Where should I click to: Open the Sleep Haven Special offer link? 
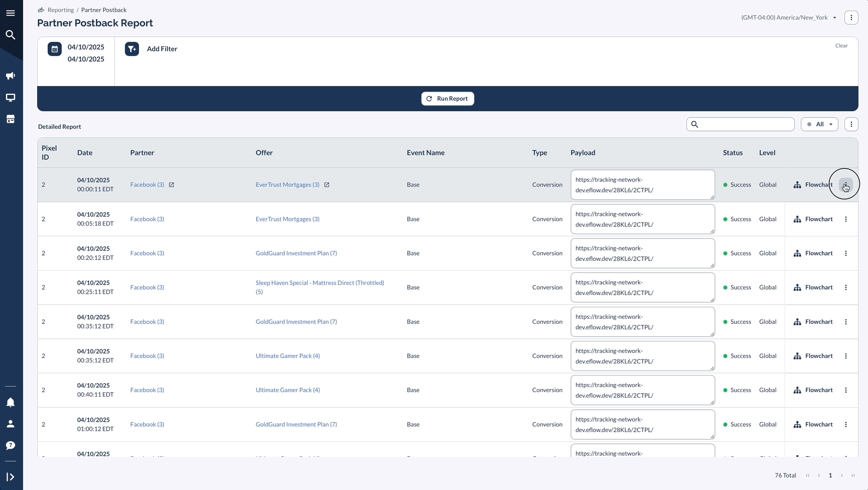coord(320,287)
